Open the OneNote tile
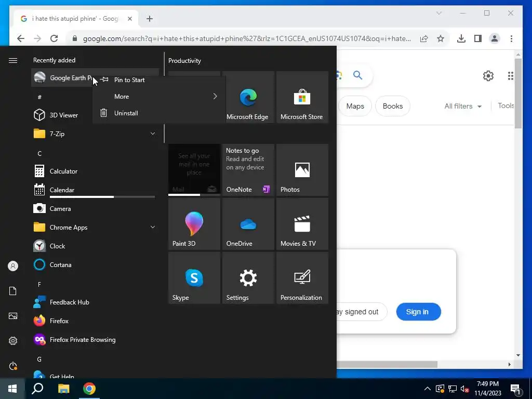Viewport: 532px width, 399px height. point(248,170)
